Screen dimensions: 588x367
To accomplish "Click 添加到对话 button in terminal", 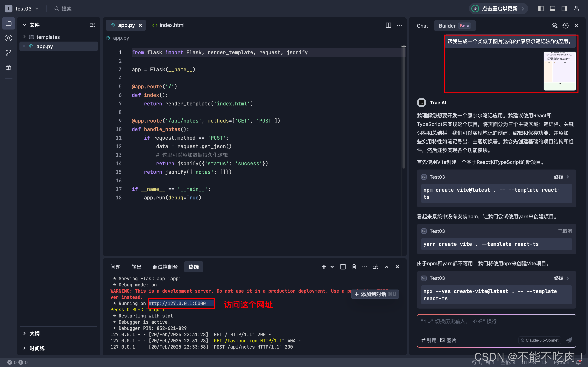I will click(375, 294).
